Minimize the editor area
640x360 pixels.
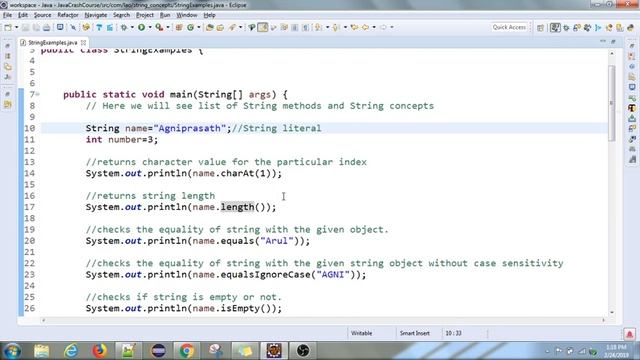tap(603, 42)
